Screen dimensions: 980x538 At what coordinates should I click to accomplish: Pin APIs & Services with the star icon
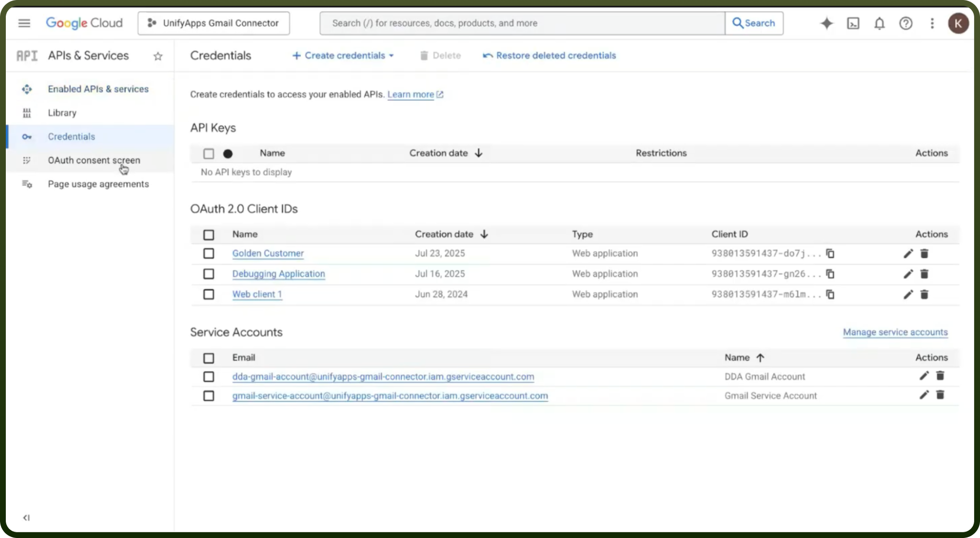coord(158,56)
